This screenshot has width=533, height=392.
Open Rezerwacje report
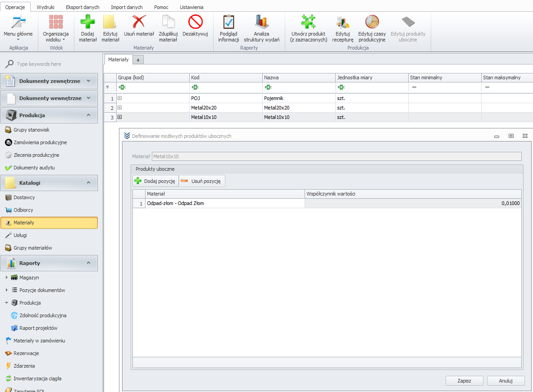[26, 353]
